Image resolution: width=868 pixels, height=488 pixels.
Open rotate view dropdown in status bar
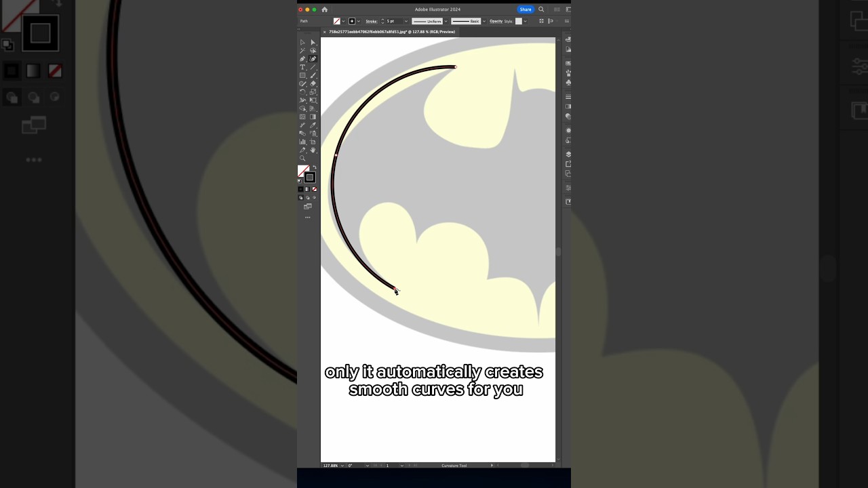tap(367, 466)
